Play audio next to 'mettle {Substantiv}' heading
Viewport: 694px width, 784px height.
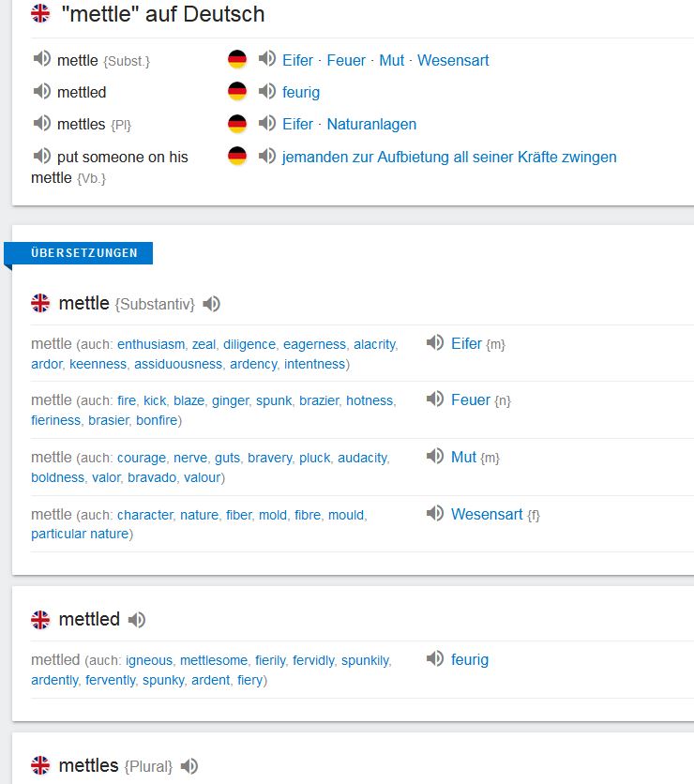pyautogui.click(x=212, y=304)
